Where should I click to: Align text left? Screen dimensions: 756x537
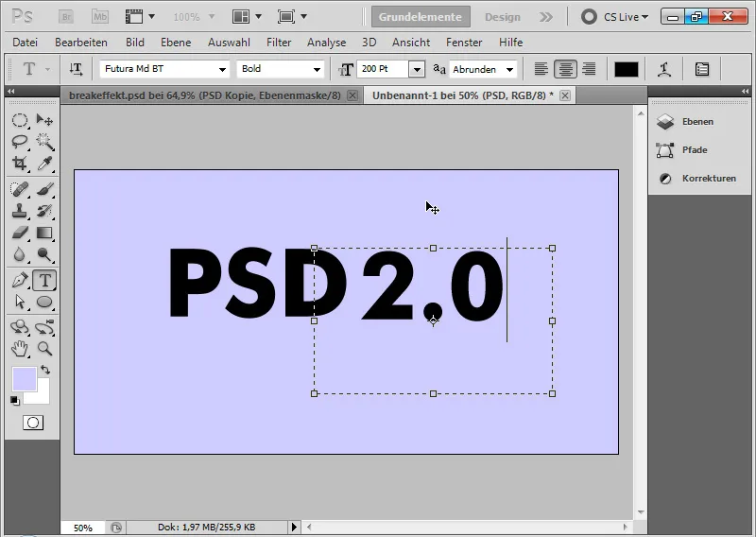[541, 69]
